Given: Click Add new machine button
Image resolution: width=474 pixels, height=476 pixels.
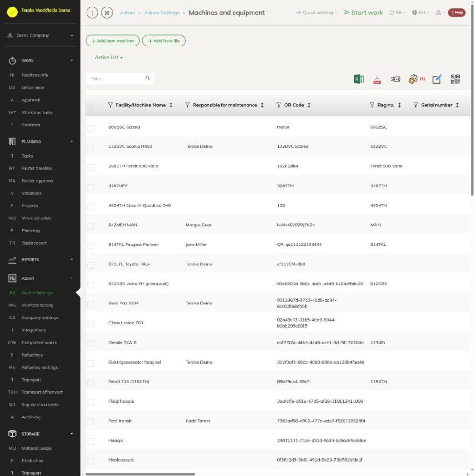Looking at the screenshot, I should [113, 41].
